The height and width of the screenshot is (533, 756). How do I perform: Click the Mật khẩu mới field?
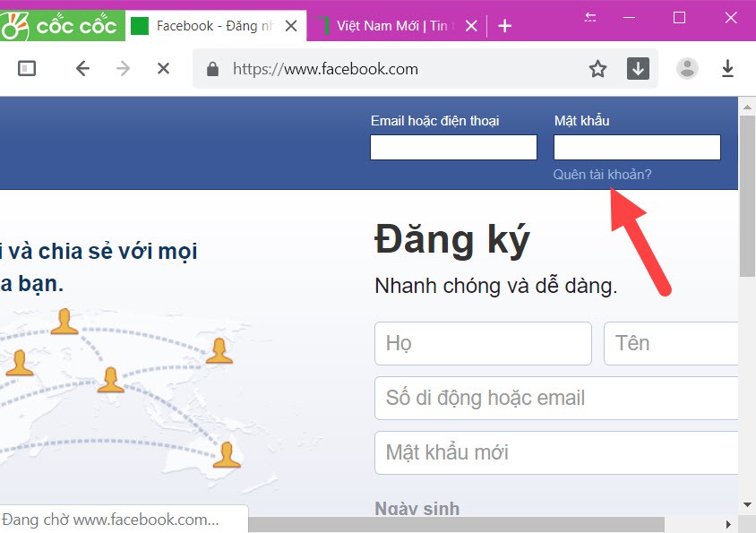(x=556, y=452)
